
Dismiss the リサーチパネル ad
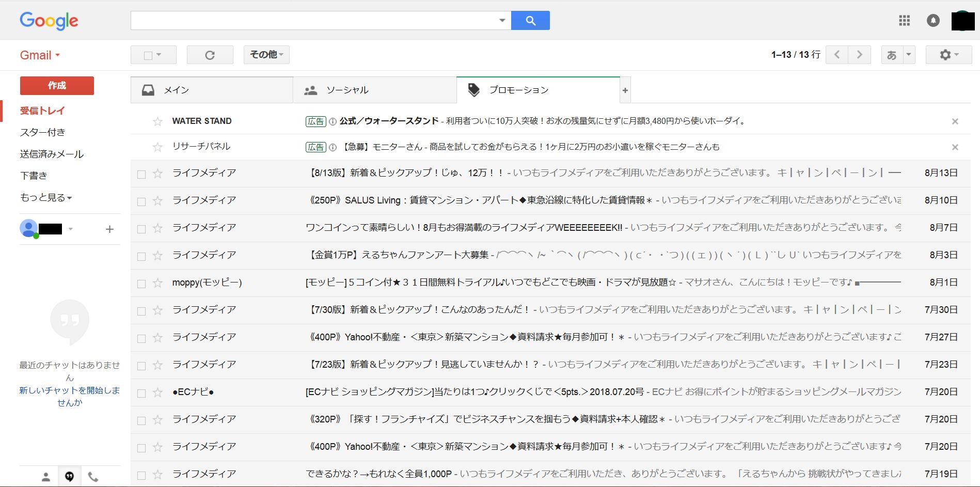pyautogui.click(x=955, y=147)
